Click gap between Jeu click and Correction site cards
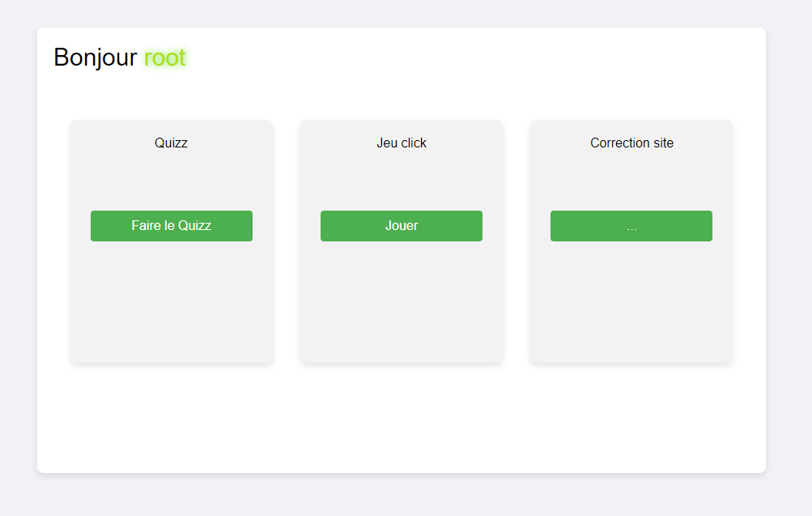The image size is (812, 516). coord(517,241)
